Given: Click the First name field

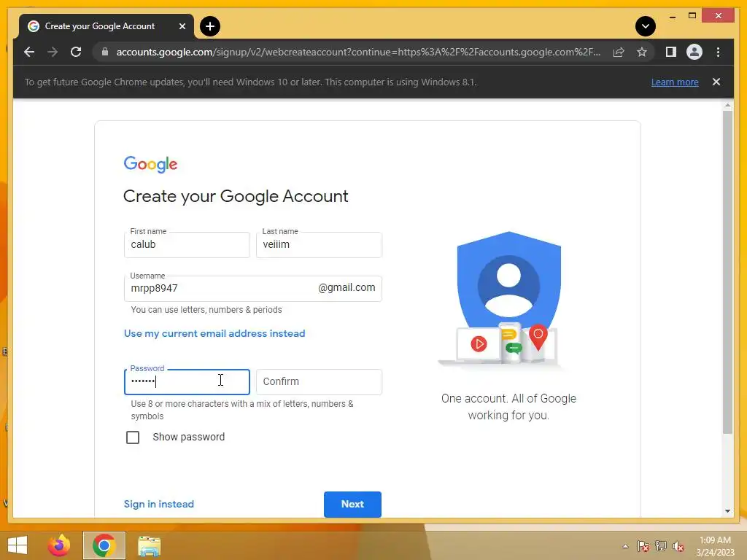Looking at the screenshot, I should pyautogui.click(x=187, y=245).
